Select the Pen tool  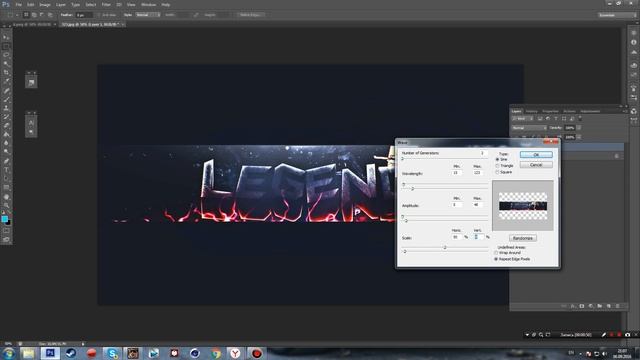pyautogui.click(x=6, y=161)
